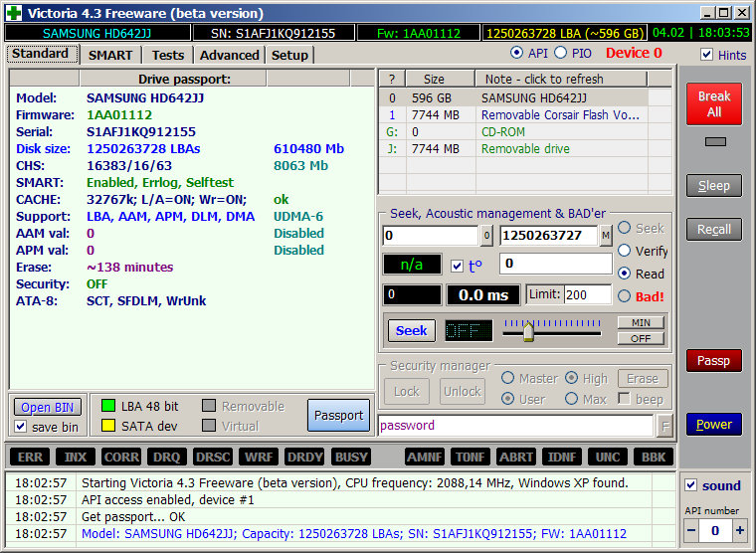756x553 pixels.
Task: Click the gray Removable indicator
Action: 209,406
